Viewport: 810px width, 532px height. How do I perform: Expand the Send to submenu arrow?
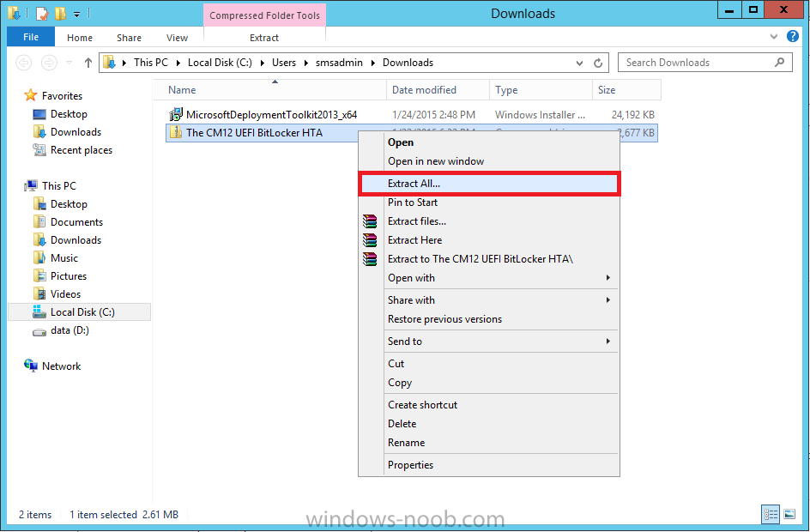(x=608, y=342)
